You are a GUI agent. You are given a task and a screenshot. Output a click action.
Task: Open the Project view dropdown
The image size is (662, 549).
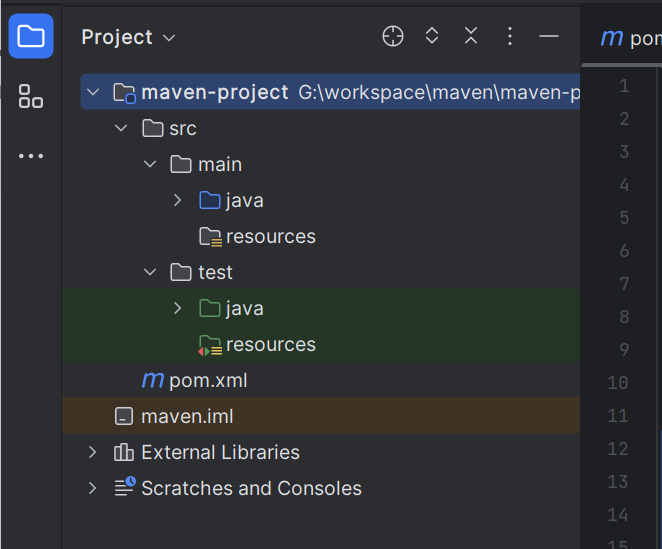[128, 37]
